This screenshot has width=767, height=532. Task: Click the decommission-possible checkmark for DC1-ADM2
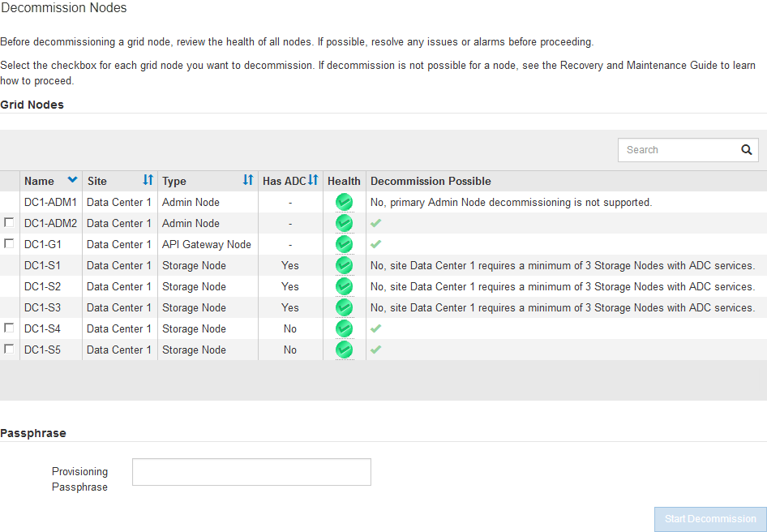point(376,223)
